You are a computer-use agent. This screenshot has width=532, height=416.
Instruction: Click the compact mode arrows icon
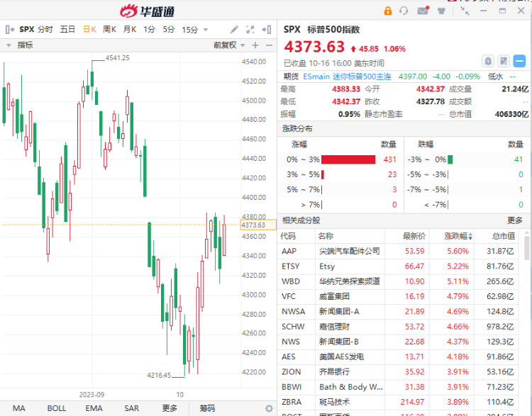coord(465,11)
